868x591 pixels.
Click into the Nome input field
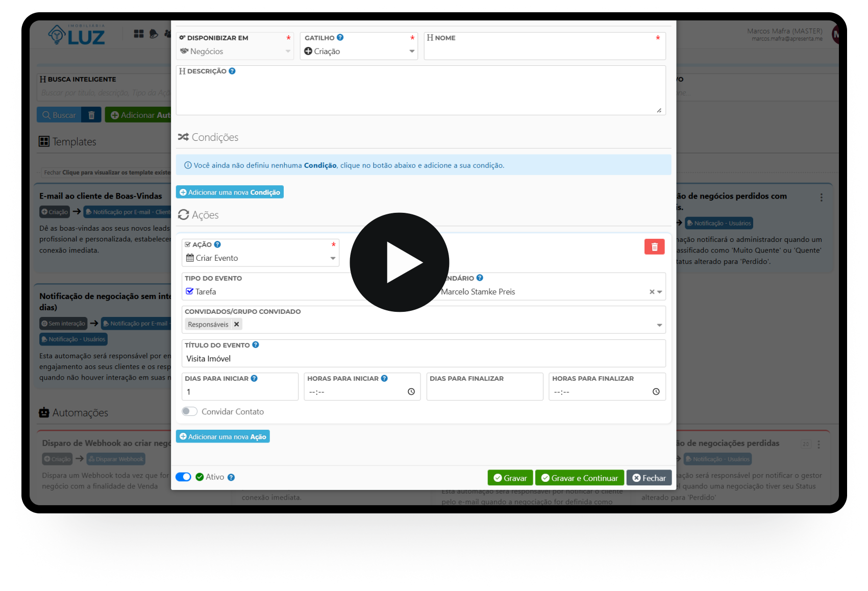[x=544, y=52]
